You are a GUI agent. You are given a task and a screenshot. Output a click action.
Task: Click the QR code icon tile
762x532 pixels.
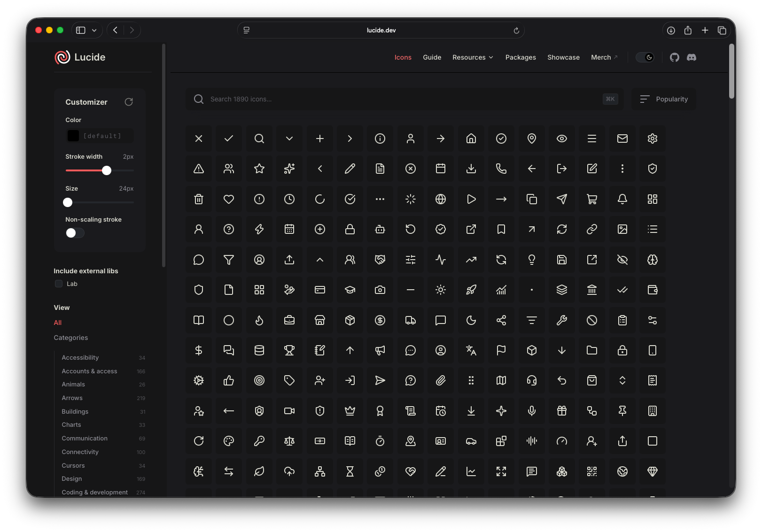(592, 471)
